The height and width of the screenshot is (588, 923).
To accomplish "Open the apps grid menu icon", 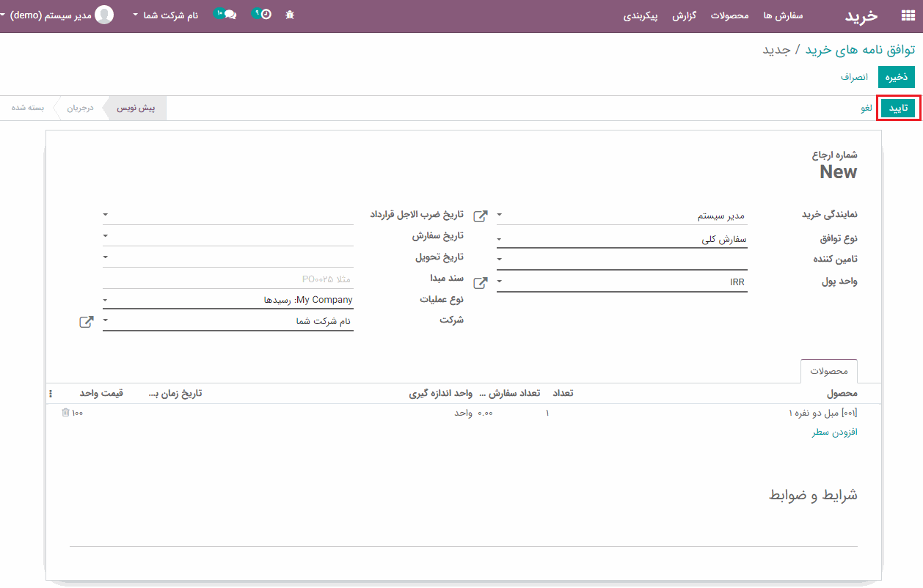I will coord(908,15).
